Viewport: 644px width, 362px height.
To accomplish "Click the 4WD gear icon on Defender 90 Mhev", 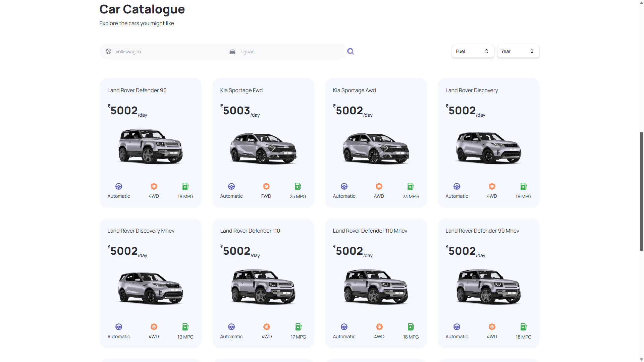I will 492,326.
